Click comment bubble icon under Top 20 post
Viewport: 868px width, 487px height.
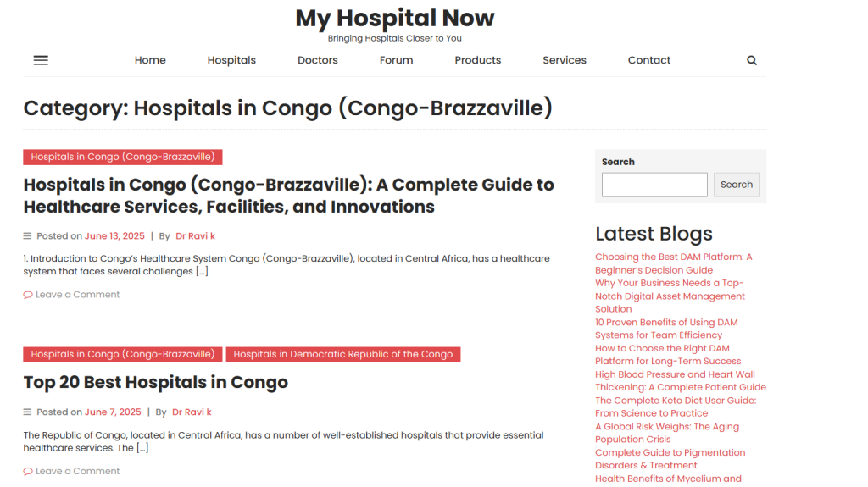[x=28, y=472]
